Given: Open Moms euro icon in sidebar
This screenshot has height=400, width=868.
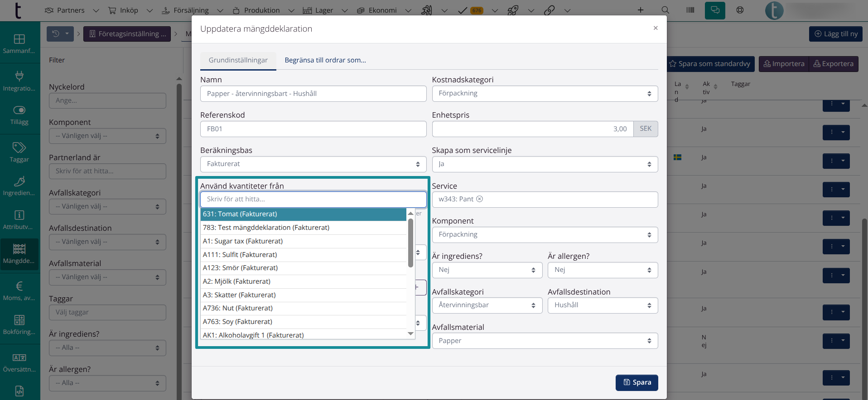Looking at the screenshot, I should [19, 291].
